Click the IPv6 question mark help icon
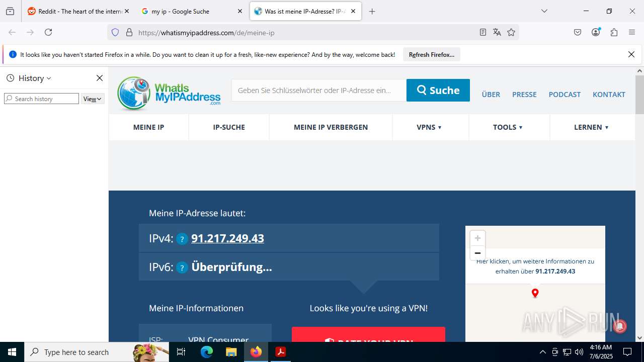 182,267
